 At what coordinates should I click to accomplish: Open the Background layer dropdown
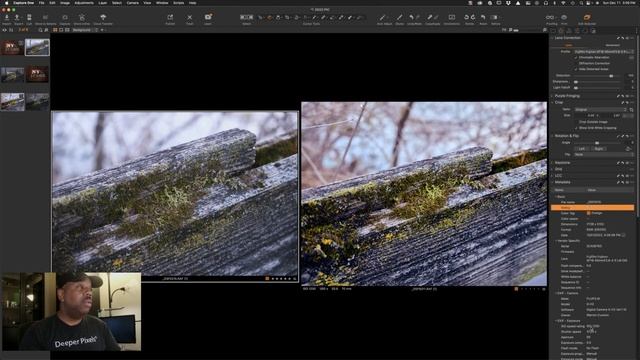coord(85,30)
